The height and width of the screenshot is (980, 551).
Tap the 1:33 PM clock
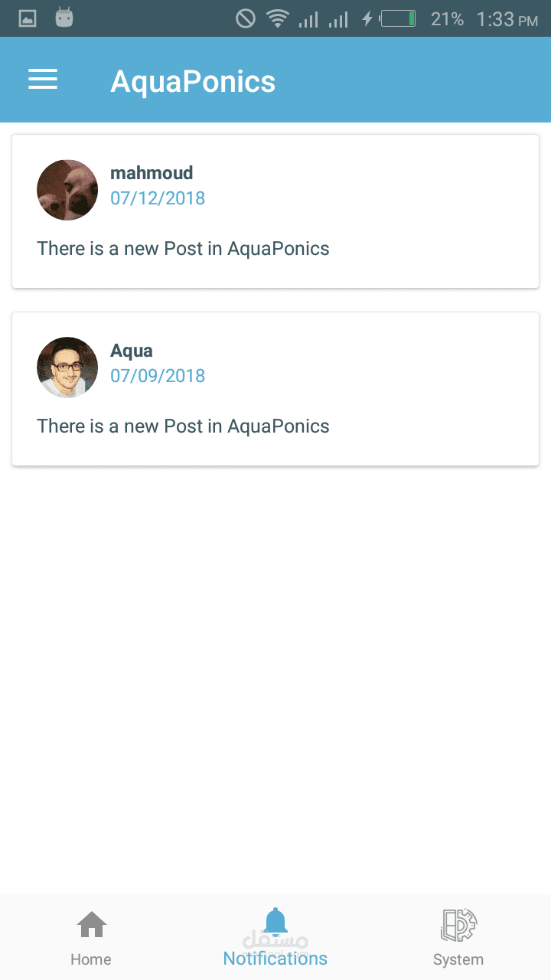pyautogui.click(x=507, y=19)
